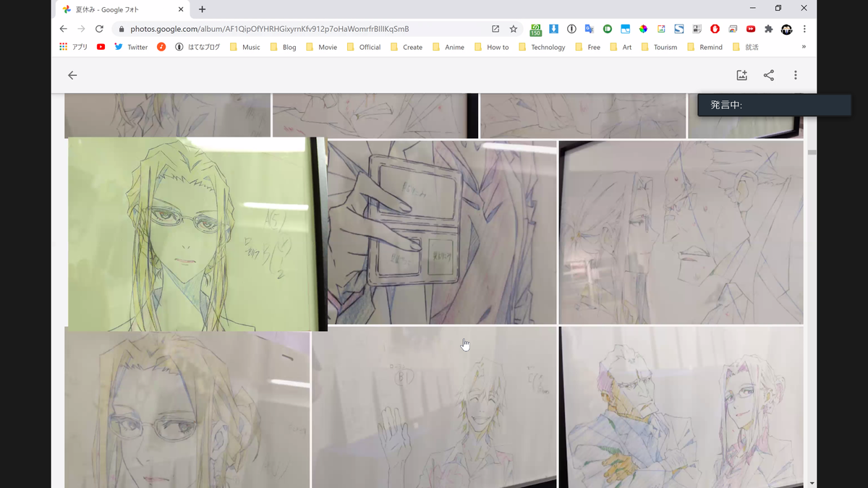This screenshot has height=488, width=868.
Task: Open the Free bookmarks folder
Action: tap(587, 47)
